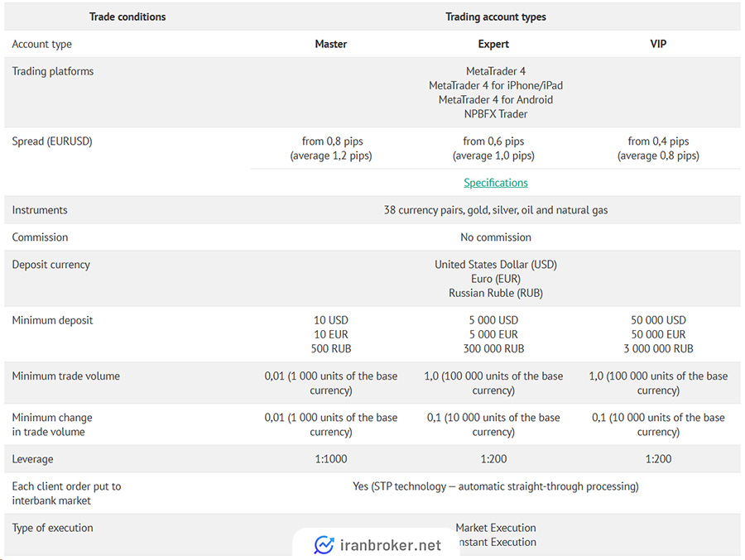Click MetaTrader 4 for Android platform text
The image size is (745, 560).
[496, 100]
